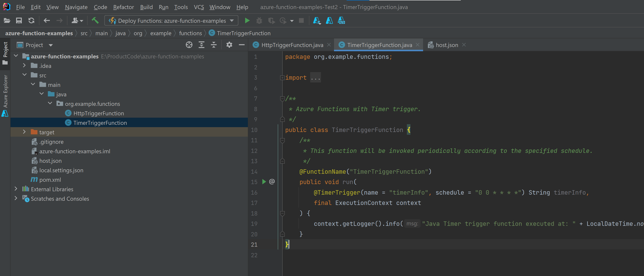Click run gutter icon beside line 15
The height and width of the screenshot is (276, 644).
(264, 182)
